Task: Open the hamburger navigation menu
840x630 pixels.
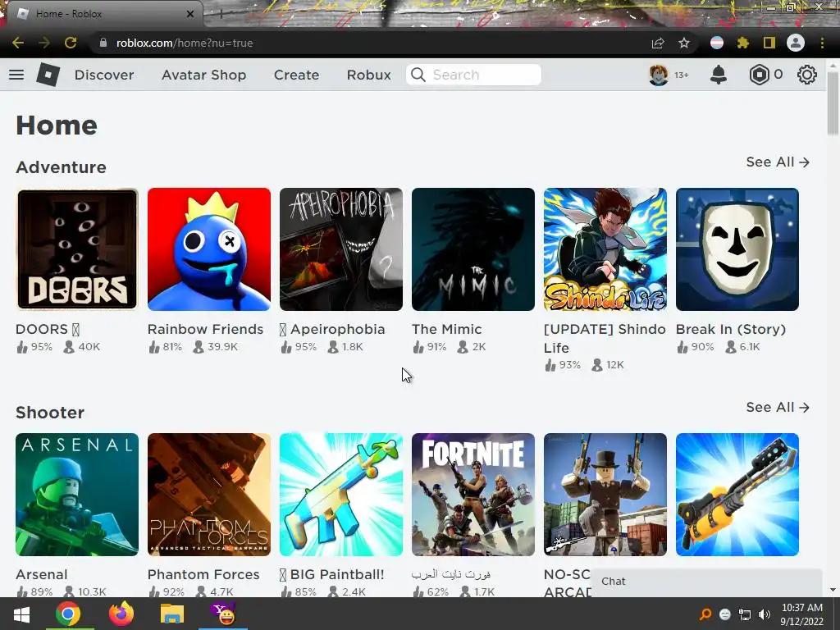Action: click(16, 75)
